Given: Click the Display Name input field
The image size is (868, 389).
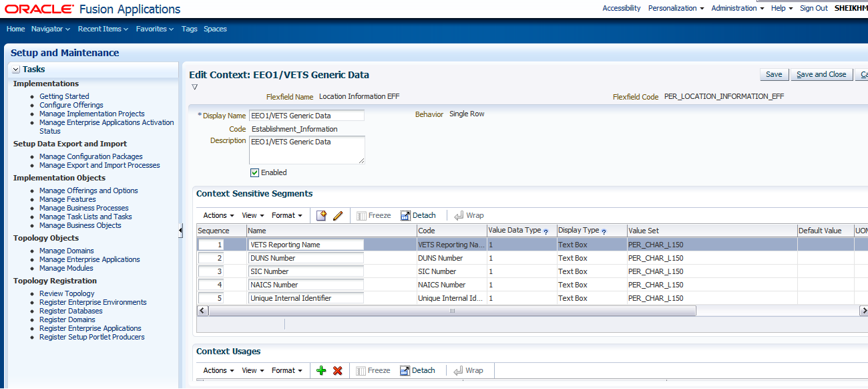Looking at the screenshot, I should 306,116.
